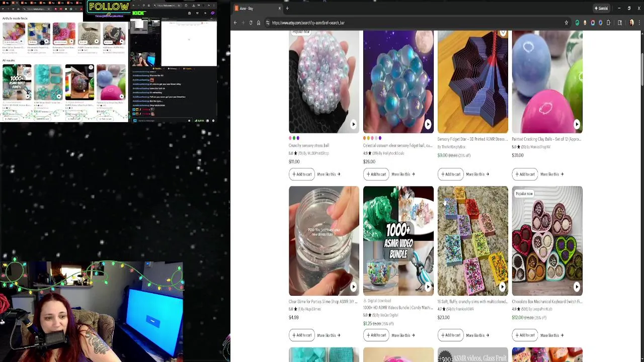Open browser home page icon
The image size is (644, 362).
click(259, 23)
